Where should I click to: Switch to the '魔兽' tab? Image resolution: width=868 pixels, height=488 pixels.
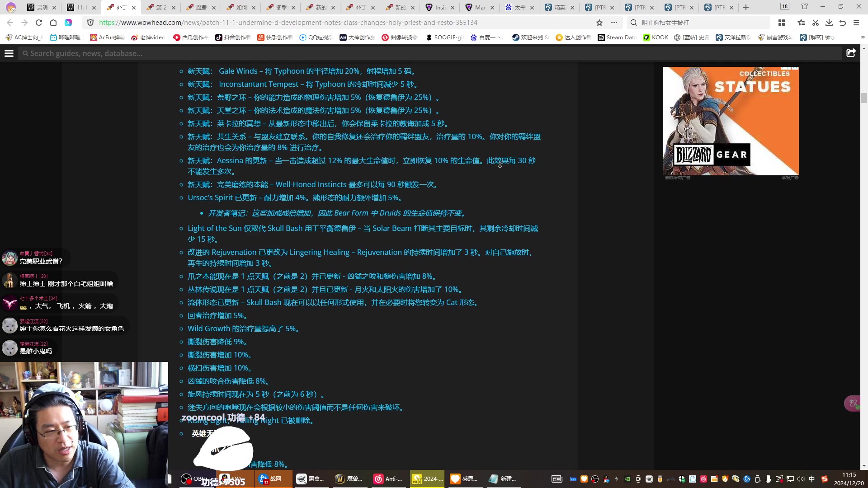(201, 7)
